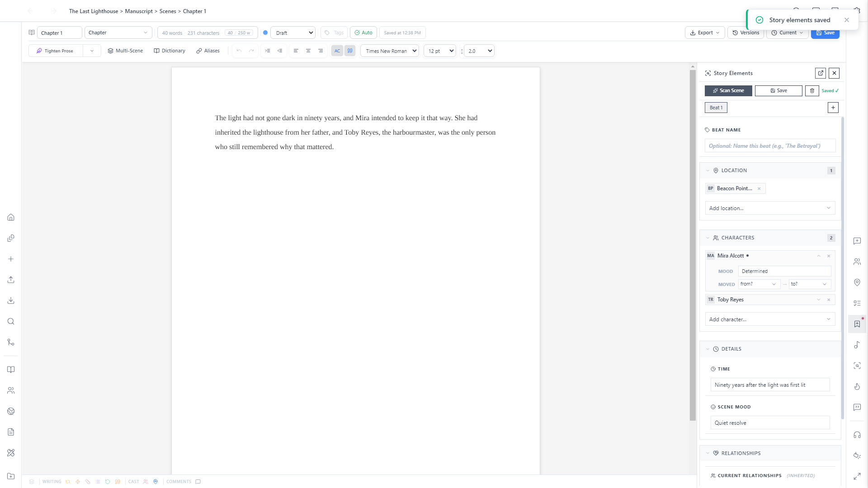Click the Export button
The width and height of the screenshot is (868, 488).
coord(705,33)
